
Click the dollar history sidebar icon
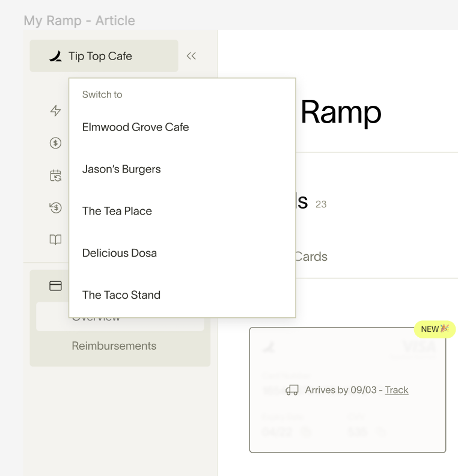click(55, 207)
